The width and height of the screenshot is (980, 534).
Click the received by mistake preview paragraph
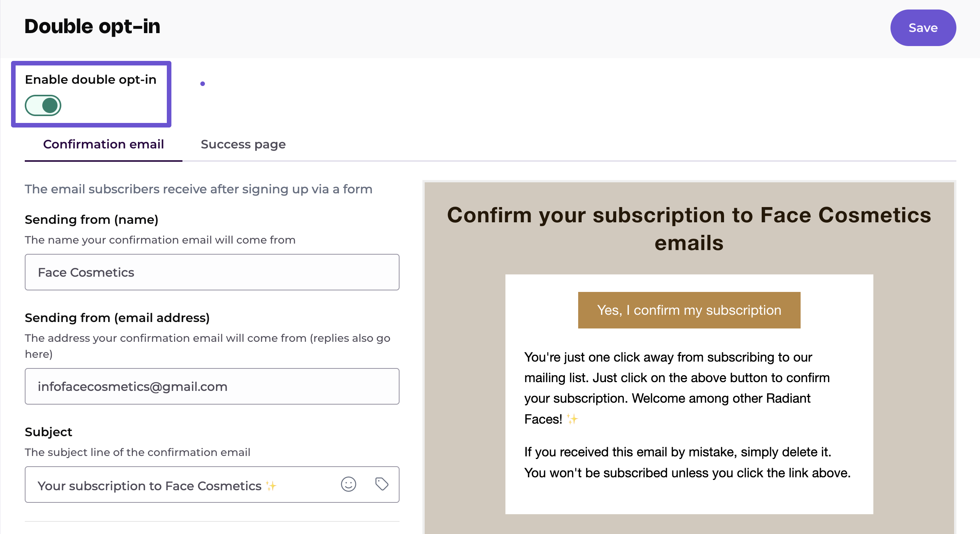click(687, 462)
